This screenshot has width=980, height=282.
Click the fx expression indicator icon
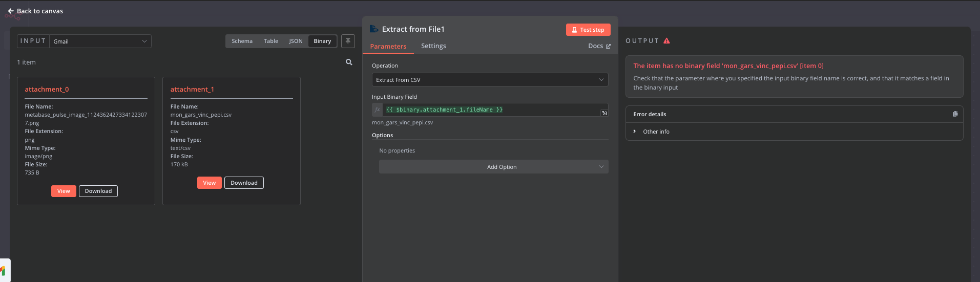coord(378,110)
